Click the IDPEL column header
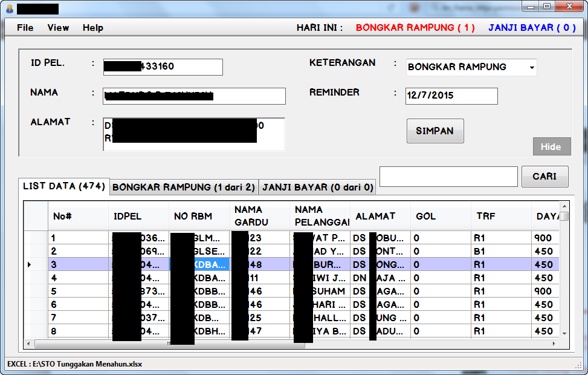588x375 pixels. point(138,216)
